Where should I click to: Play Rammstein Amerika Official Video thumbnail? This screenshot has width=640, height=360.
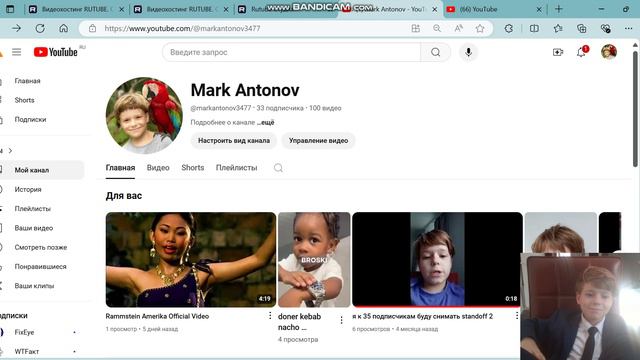coord(191,260)
